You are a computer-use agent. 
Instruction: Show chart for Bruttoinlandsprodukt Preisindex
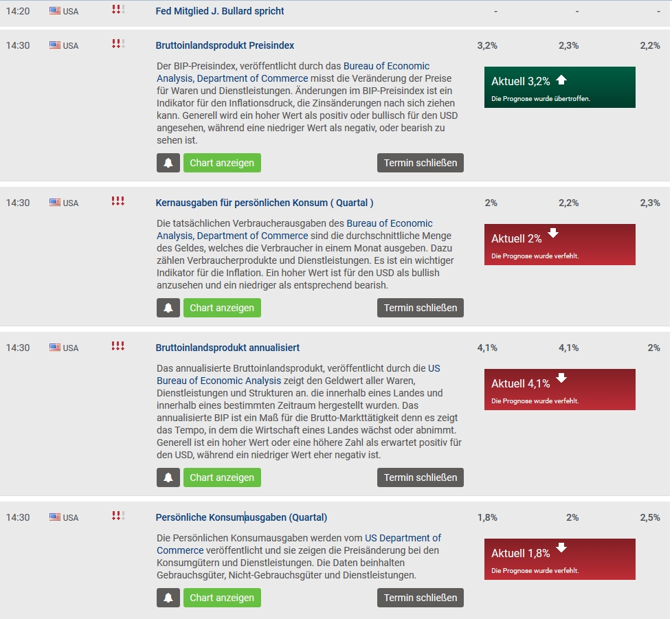click(222, 163)
